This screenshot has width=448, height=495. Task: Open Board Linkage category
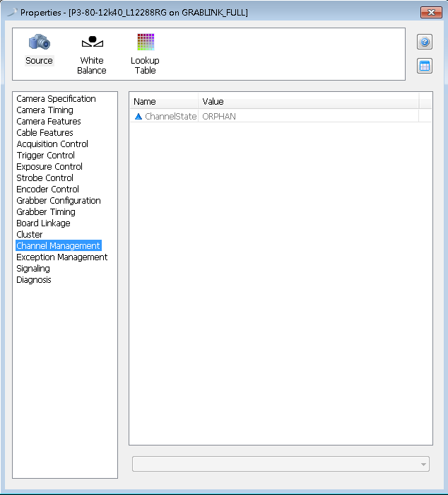point(44,223)
